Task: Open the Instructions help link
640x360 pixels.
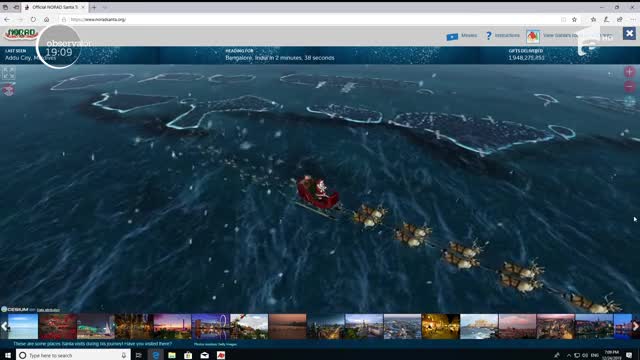Action: coord(507,36)
